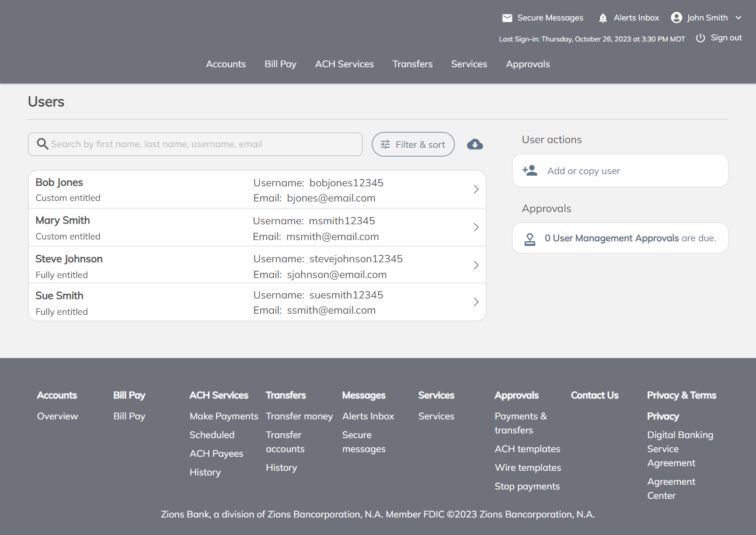Click the search magnifier icon
The width and height of the screenshot is (756, 535).
coord(42,144)
